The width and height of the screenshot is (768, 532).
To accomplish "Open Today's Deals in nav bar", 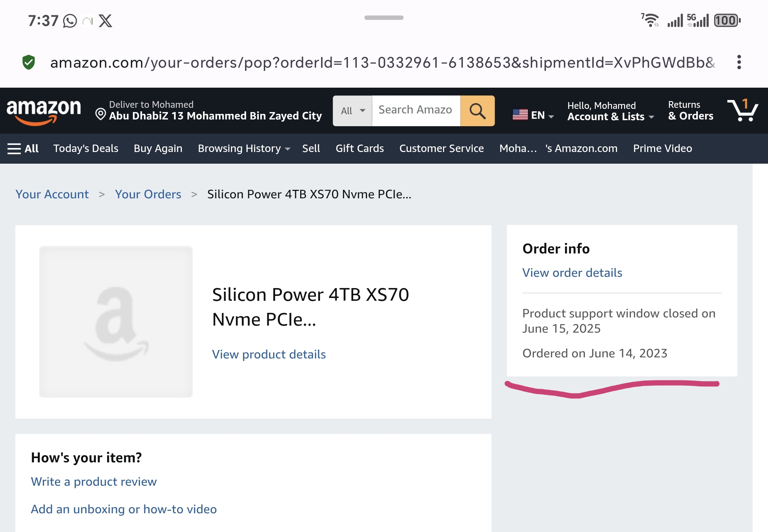I will pyautogui.click(x=86, y=148).
